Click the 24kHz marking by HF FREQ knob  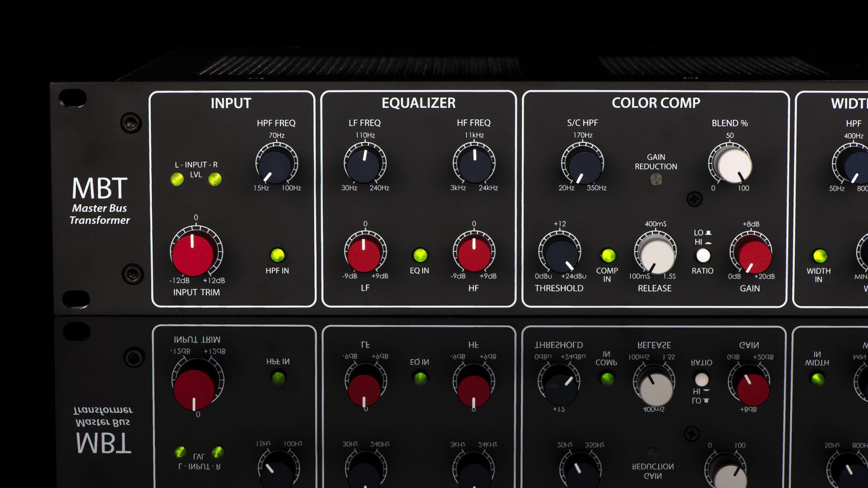[488, 188]
